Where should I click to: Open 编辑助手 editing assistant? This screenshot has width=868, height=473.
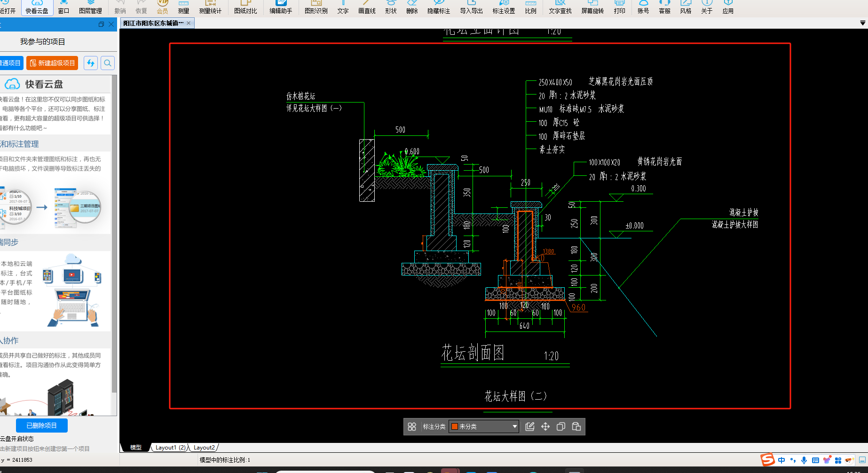tap(281, 7)
